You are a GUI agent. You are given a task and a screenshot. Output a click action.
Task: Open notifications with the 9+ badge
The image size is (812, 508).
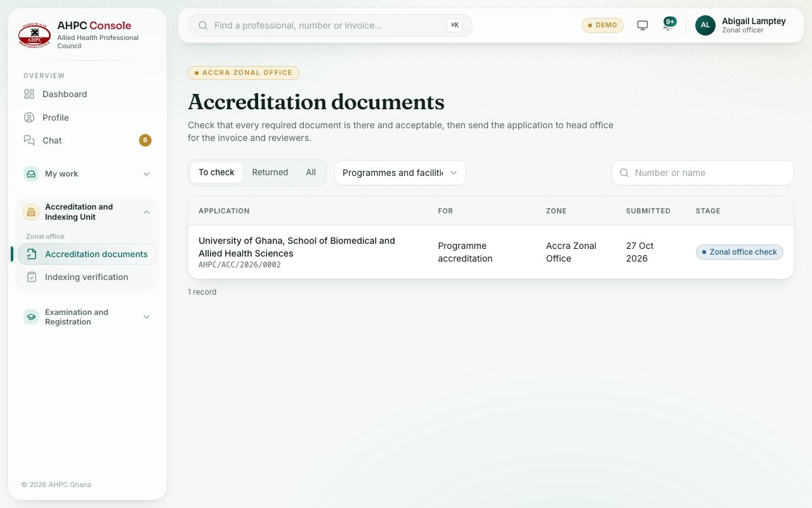[668, 25]
